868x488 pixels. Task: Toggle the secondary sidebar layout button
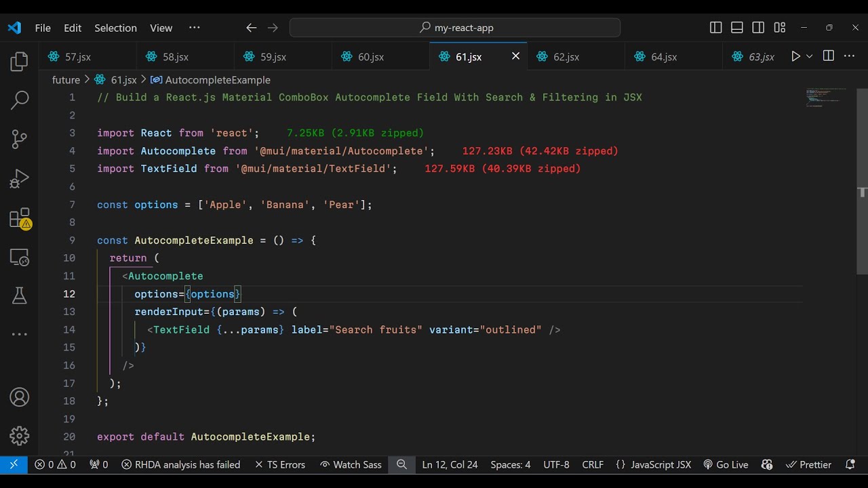coord(758,28)
